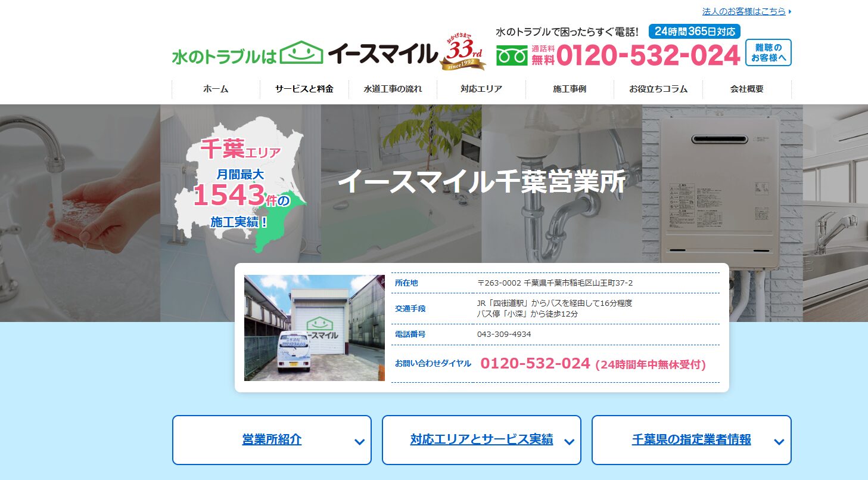Click the 24時間365日対応 badge
The width and height of the screenshot is (868, 480).
694,32
